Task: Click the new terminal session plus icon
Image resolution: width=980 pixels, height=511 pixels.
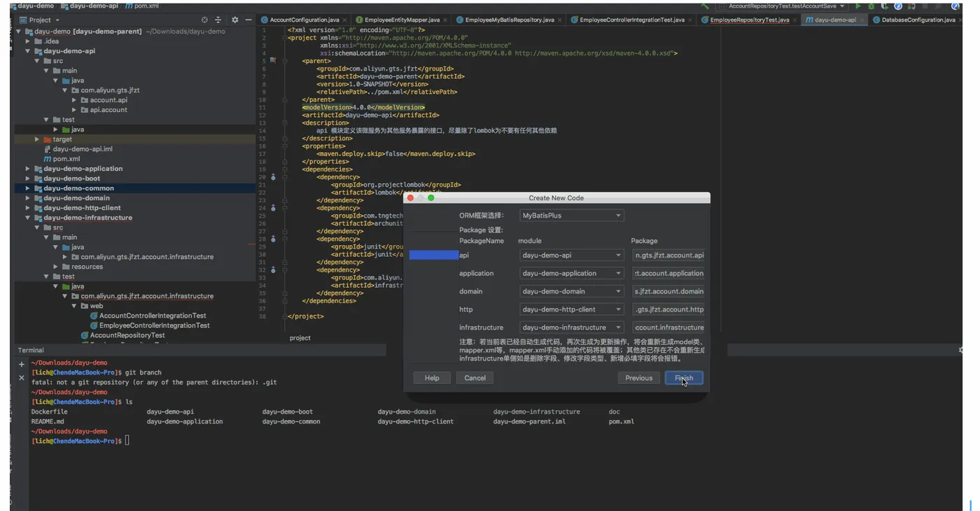Action: 22,365
